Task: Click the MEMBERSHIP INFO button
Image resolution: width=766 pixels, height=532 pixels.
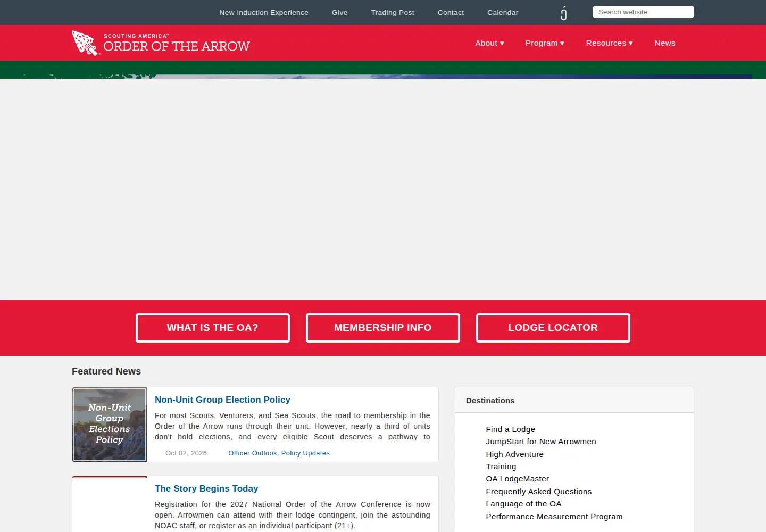Action: (383, 328)
